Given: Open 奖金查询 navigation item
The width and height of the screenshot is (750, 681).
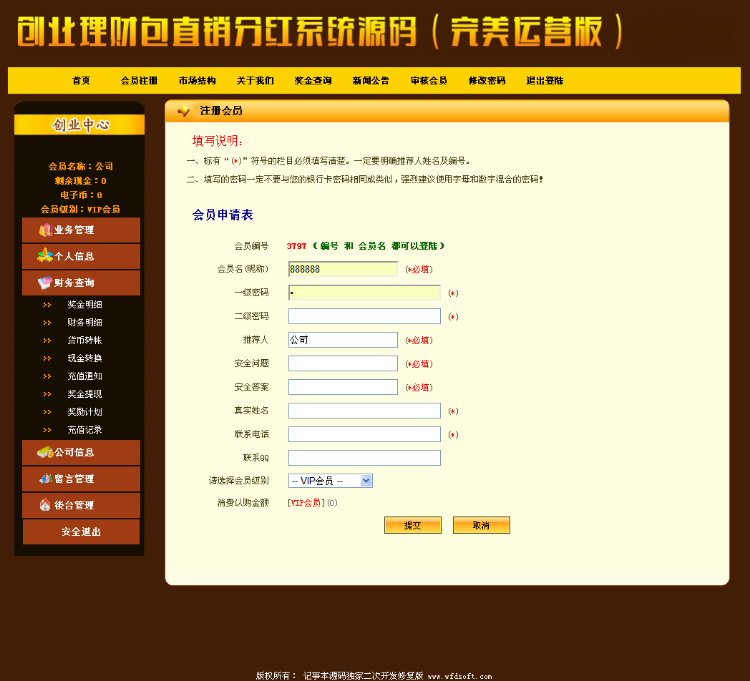Looking at the screenshot, I should point(313,80).
